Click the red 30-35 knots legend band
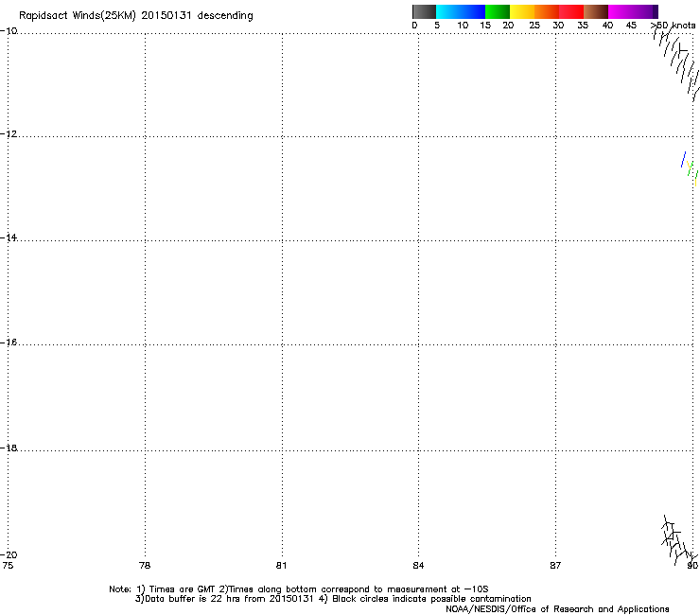Image resolution: width=700 pixels, height=615 pixels. click(571, 11)
